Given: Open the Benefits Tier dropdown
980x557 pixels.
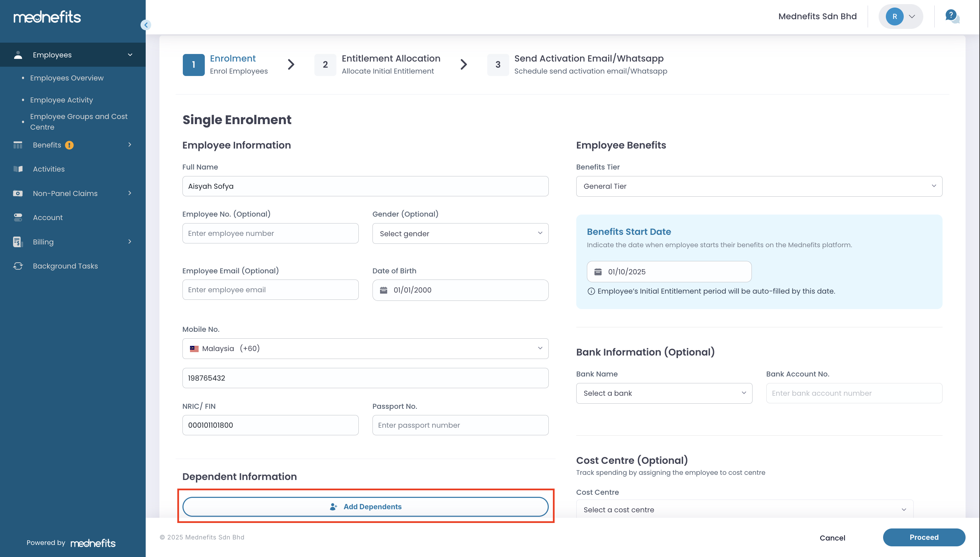Looking at the screenshot, I should coord(759,186).
